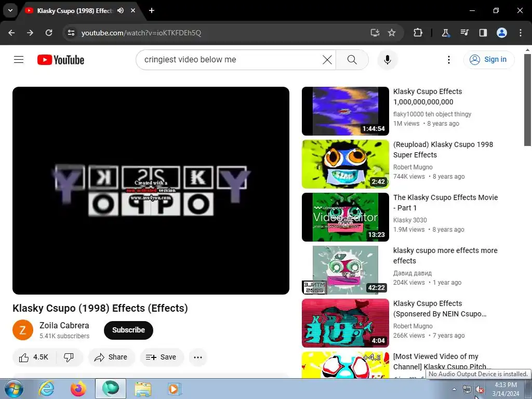This screenshot has height=399, width=532.
Task: Expand the tab search dropdown arrow
Action: coord(10,10)
